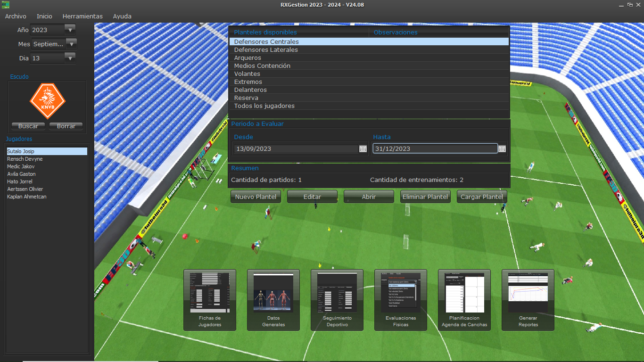Select Defensores Laterales squad
644x362 pixels.
(x=369, y=50)
